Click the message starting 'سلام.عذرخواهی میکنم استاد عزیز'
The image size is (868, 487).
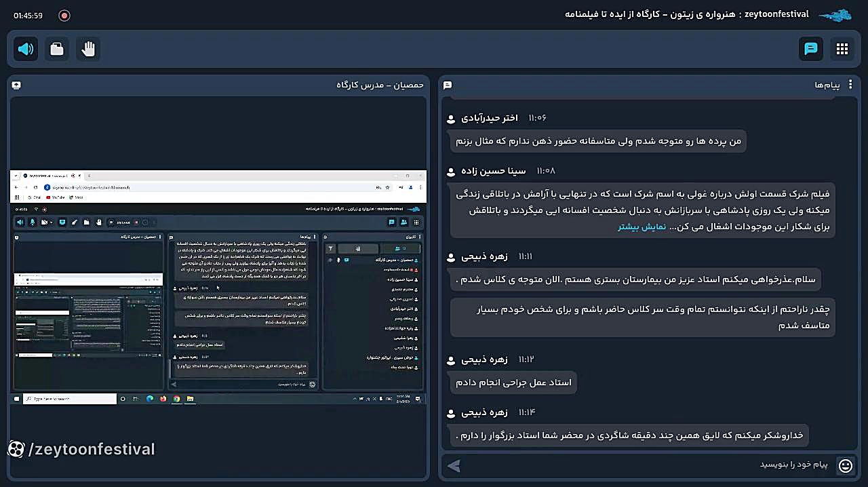635,279
